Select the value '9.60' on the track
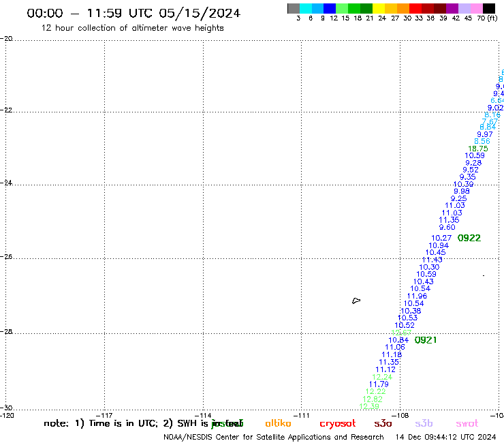Image resolution: width=504 pixels, height=443 pixels. click(x=447, y=227)
